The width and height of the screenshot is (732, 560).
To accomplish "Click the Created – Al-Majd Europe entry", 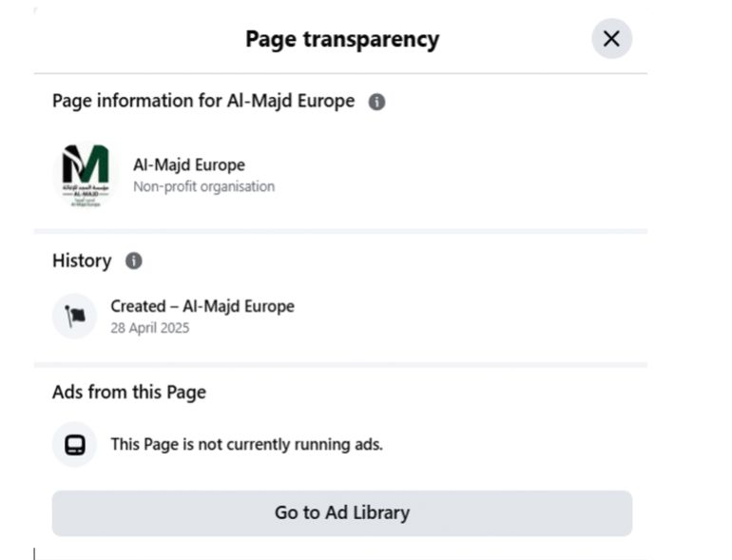I will [202, 306].
